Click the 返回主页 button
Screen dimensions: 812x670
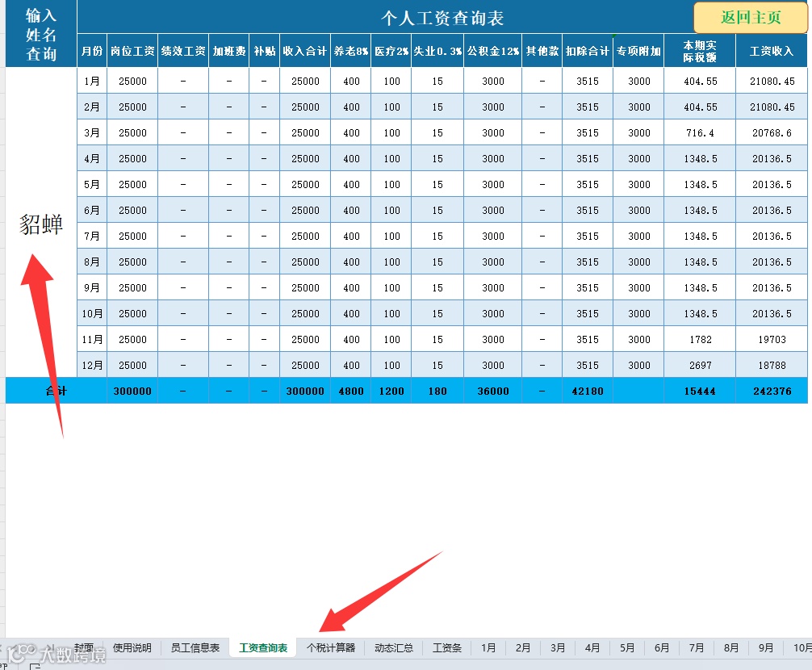751,18
